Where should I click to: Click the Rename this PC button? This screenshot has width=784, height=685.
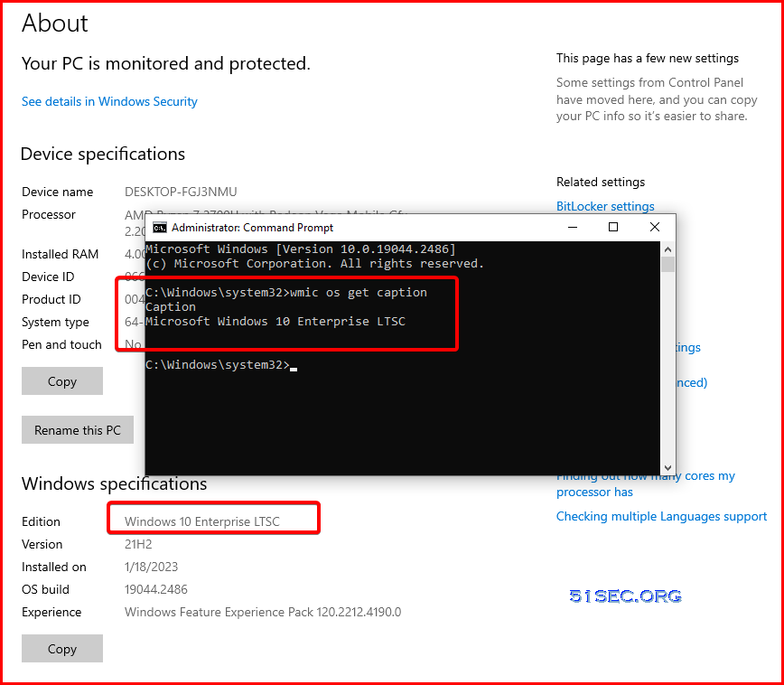(x=78, y=430)
